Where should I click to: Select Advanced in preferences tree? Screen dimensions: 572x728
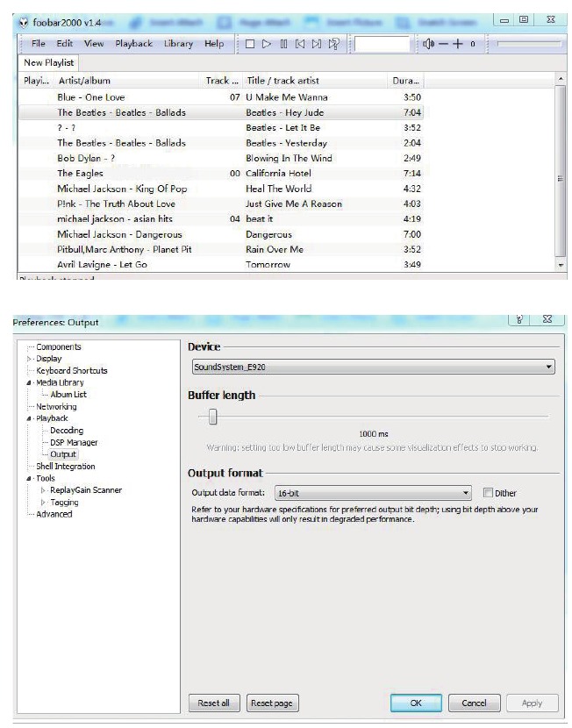[x=54, y=515]
